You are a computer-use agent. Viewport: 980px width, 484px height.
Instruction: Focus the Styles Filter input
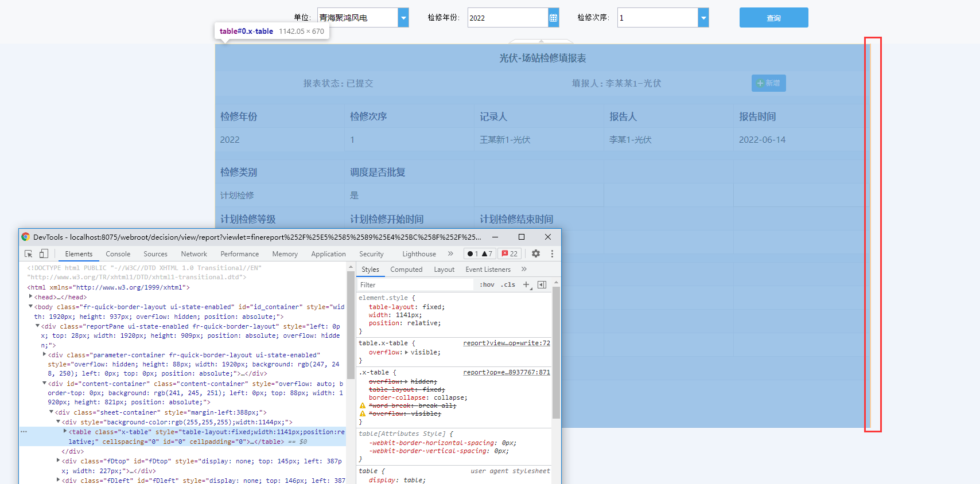click(416, 284)
